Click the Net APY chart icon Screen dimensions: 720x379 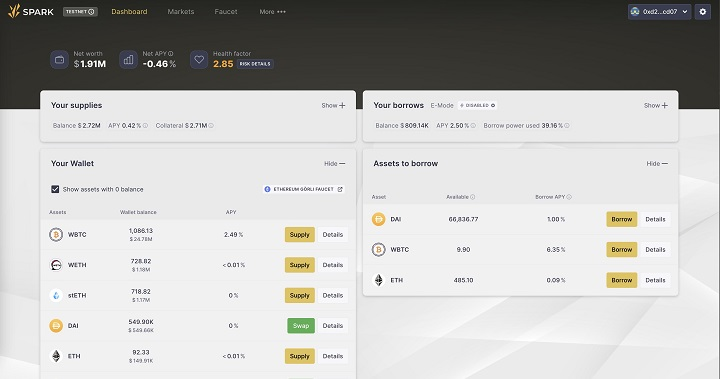tap(129, 60)
